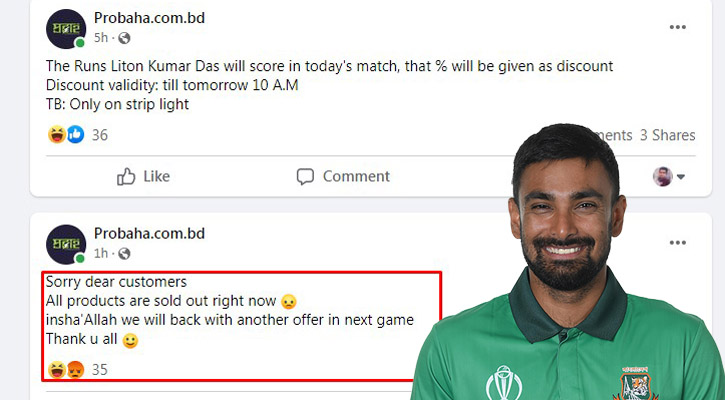Click the globe privacy icon beside 5h
Viewport: 725px width, 400px height.
(x=124, y=38)
